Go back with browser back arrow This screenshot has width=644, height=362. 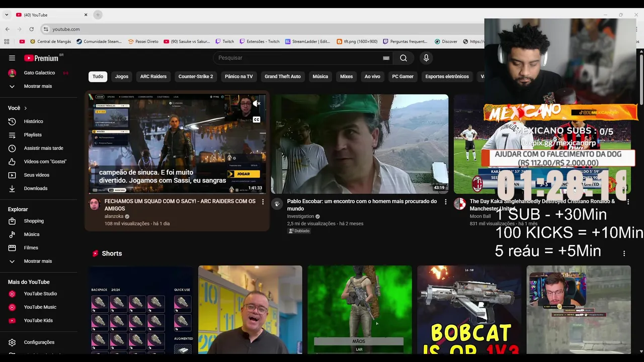pos(8,29)
